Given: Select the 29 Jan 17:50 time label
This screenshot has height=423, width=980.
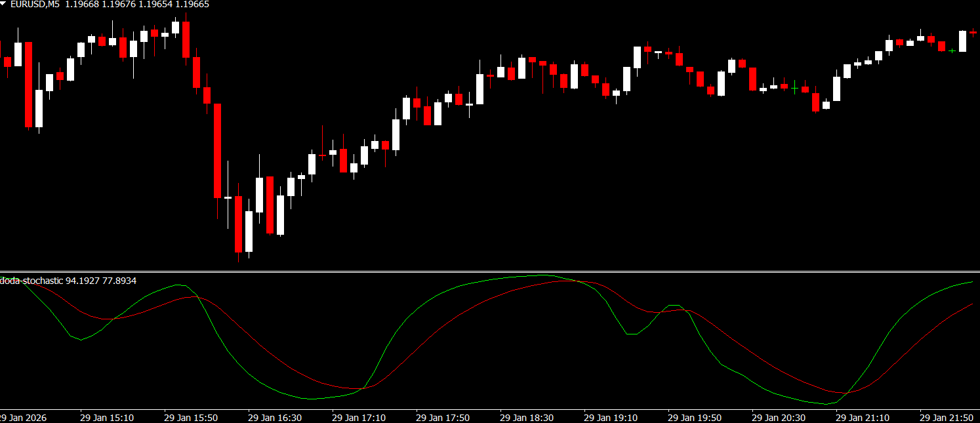Looking at the screenshot, I should [x=443, y=417].
